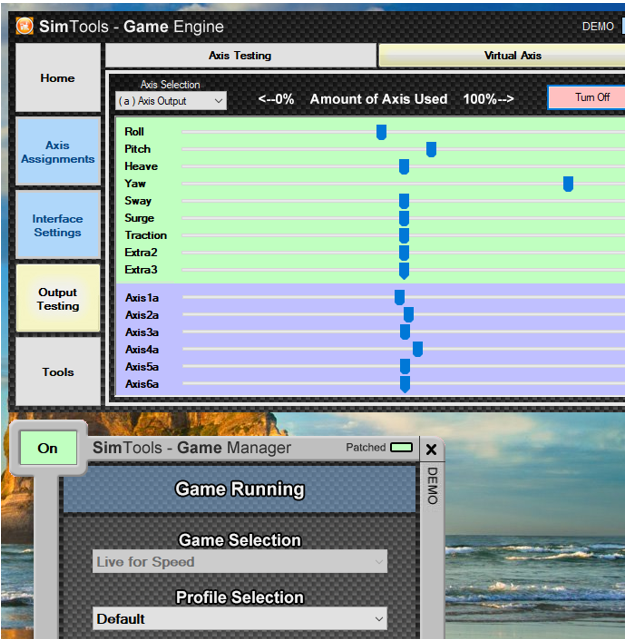Click the Roll axis label

(x=134, y=132)
